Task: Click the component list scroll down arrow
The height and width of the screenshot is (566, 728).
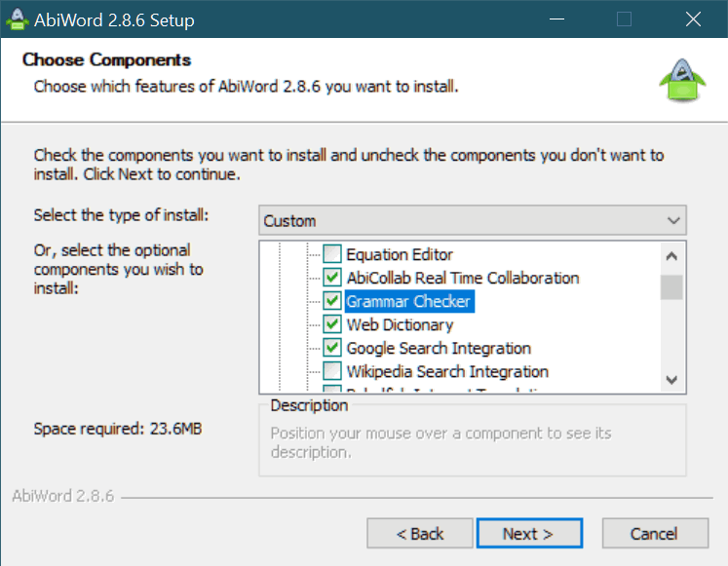Action: [x=671, y=380]
